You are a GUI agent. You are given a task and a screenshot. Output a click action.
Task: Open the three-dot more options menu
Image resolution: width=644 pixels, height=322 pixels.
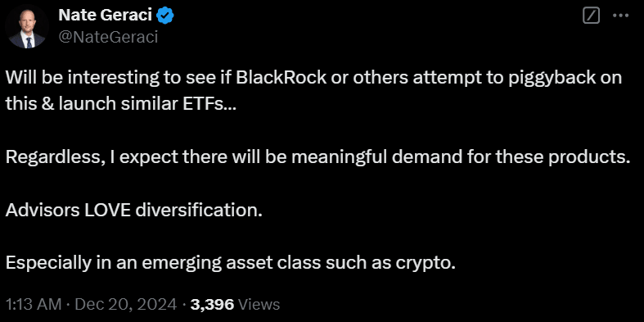(620, 16)
